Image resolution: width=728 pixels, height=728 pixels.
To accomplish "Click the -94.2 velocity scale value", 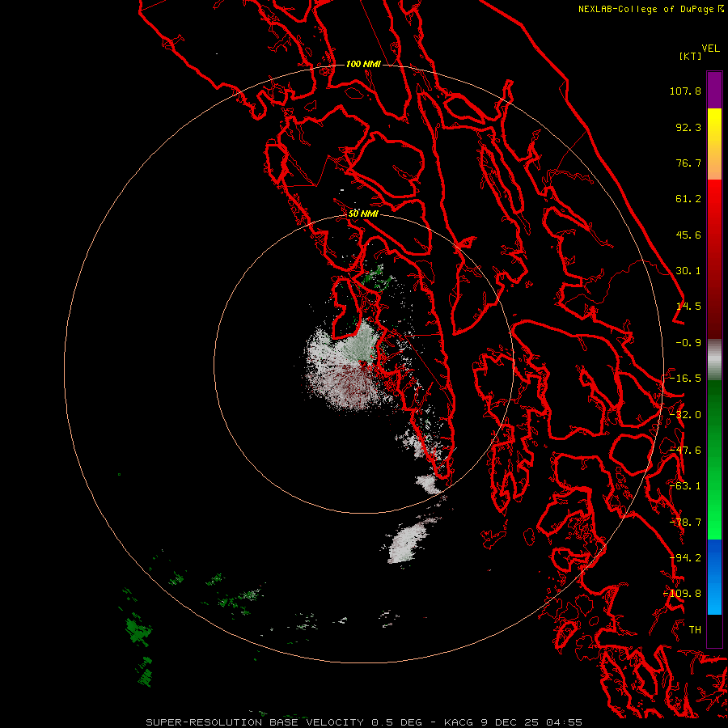I will pyautogui.click(x=685, y=558).
